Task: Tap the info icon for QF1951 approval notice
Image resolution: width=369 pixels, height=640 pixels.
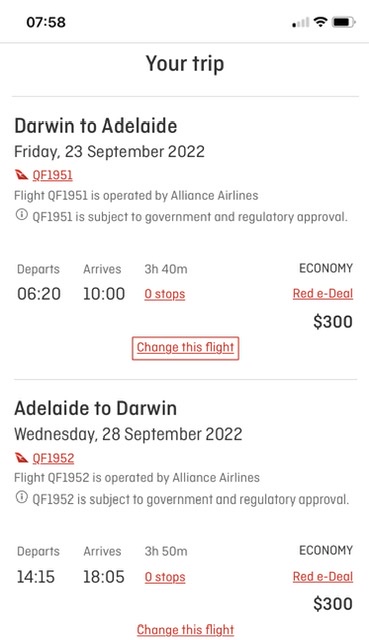Action: [x=22, y=214]
